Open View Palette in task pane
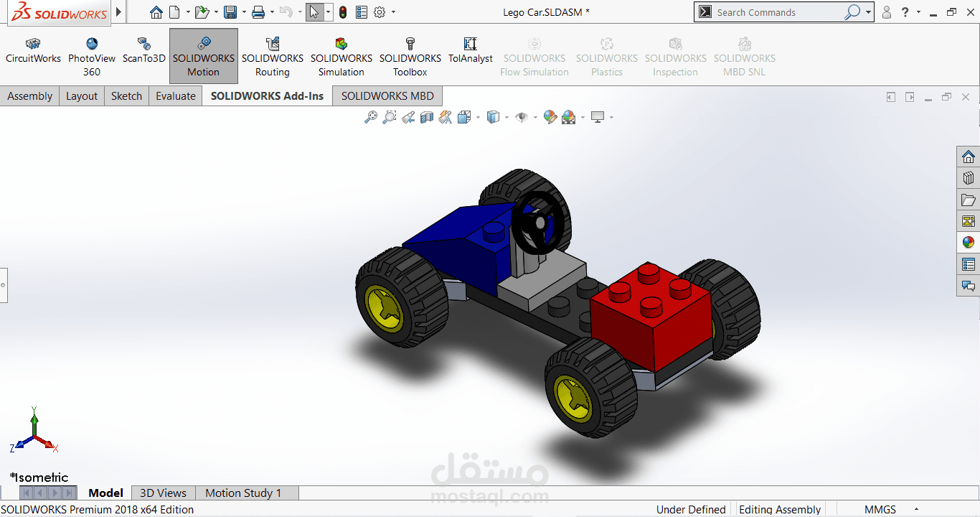Screen dimensions: 980x517 969,221
